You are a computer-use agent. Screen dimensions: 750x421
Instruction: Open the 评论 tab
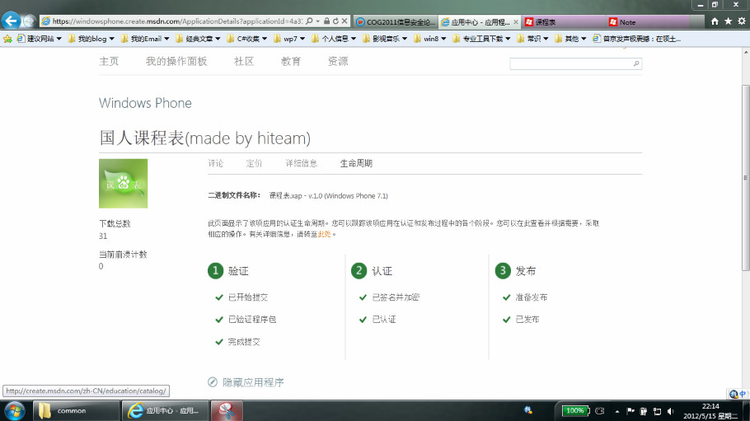[216, 164]
